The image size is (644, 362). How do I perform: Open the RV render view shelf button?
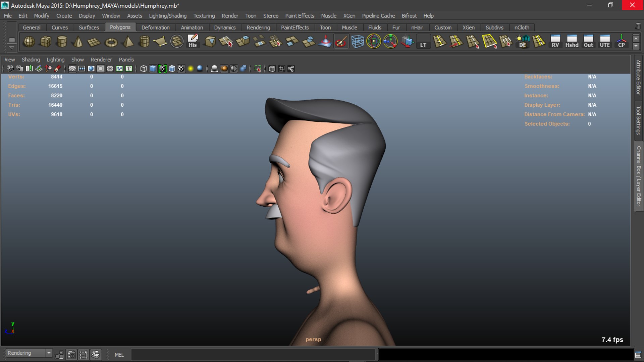click(555, 42)
